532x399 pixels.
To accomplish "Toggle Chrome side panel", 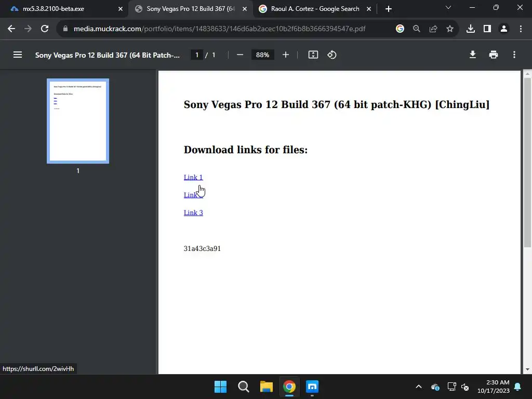I will click(487, 29).
